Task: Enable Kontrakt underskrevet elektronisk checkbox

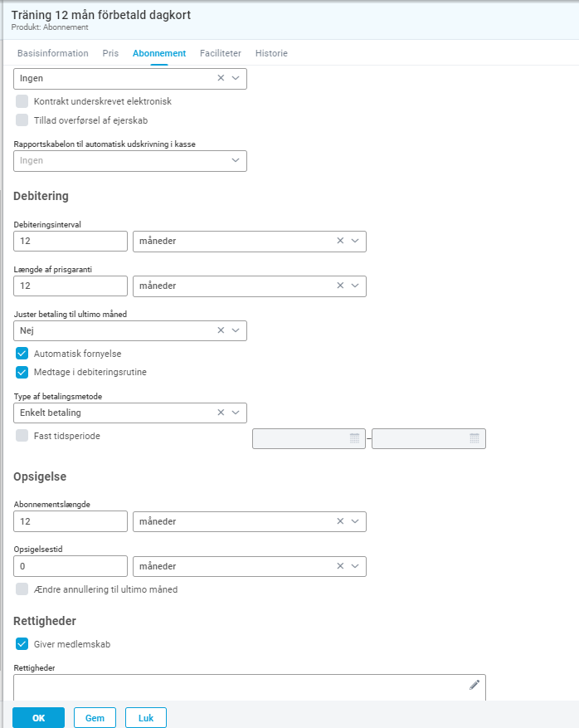Action: 22,101
